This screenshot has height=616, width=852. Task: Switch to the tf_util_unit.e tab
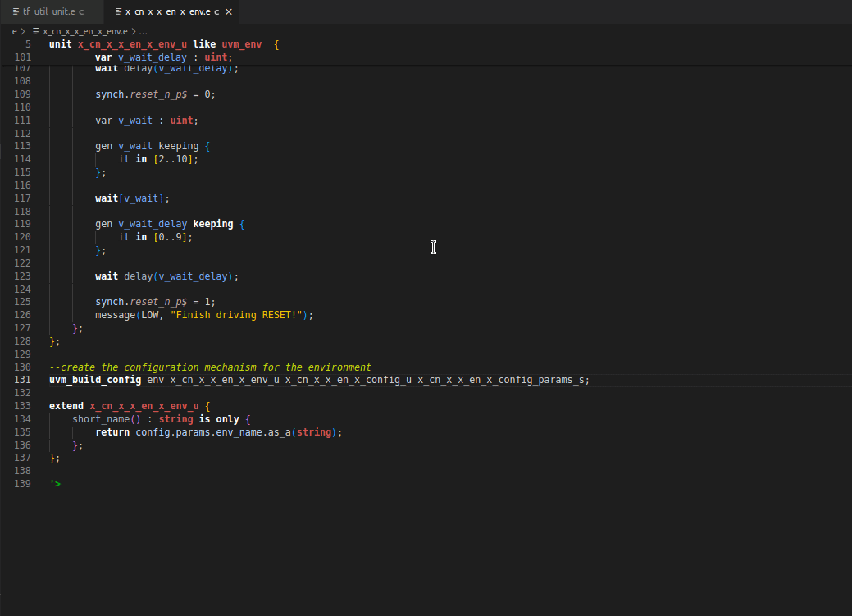click(x=49, y=11)
